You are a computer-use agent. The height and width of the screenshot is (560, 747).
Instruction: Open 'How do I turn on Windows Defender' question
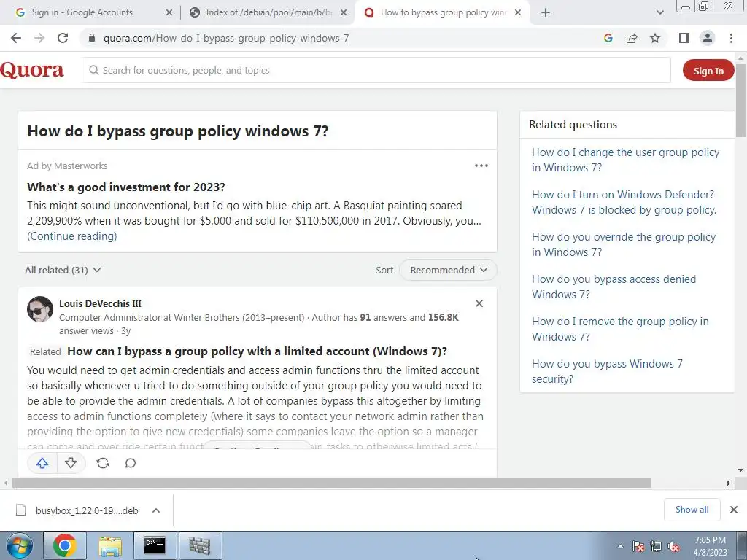624,203
